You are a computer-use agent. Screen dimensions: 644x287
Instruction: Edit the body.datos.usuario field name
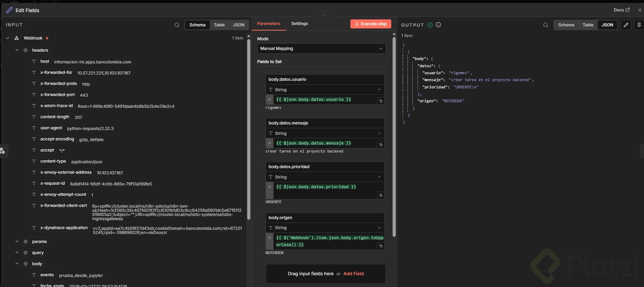[325, 79]
